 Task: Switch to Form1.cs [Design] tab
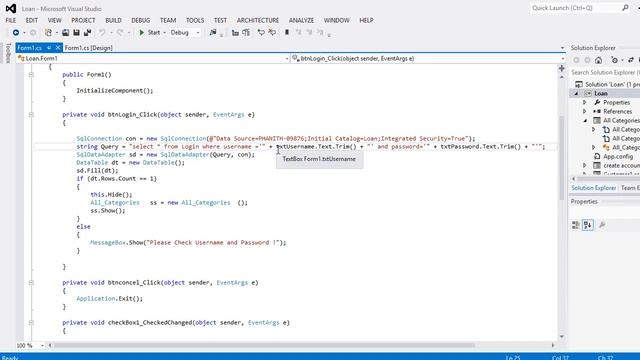tap(89, 48)
